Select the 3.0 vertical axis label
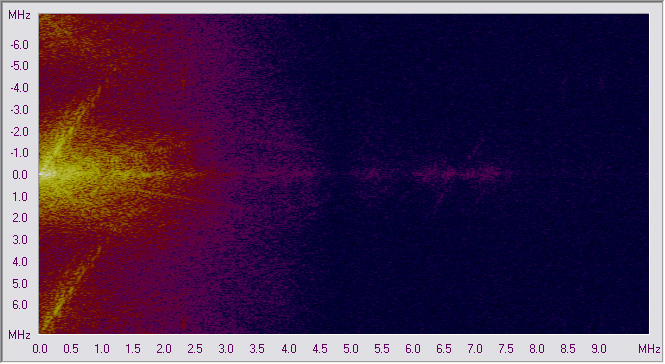Screen dimensions: 665x364 pos(20,240)
